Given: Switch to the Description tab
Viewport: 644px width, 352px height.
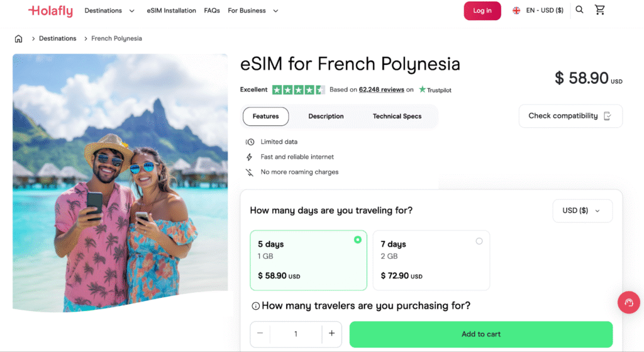Looking at the screenshot, I should tap(326, 116).
